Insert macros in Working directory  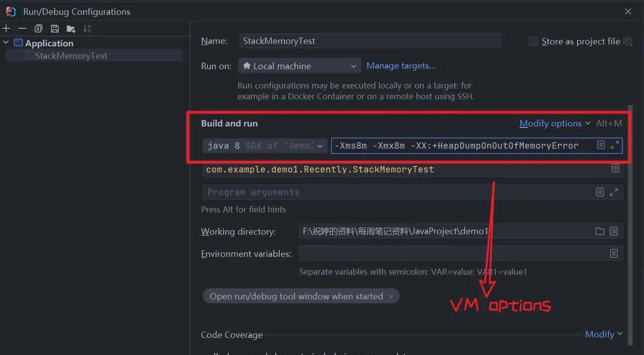(x=614, y=231)
